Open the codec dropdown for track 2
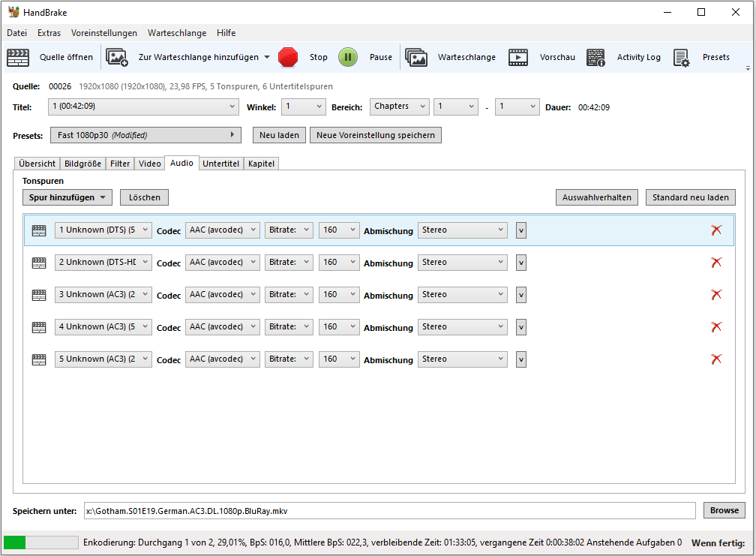Viewport: 756px width, 556px height. (222, 263)
